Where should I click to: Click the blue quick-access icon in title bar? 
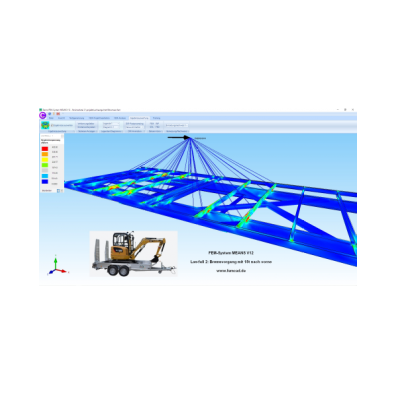[x=50, y=114]
